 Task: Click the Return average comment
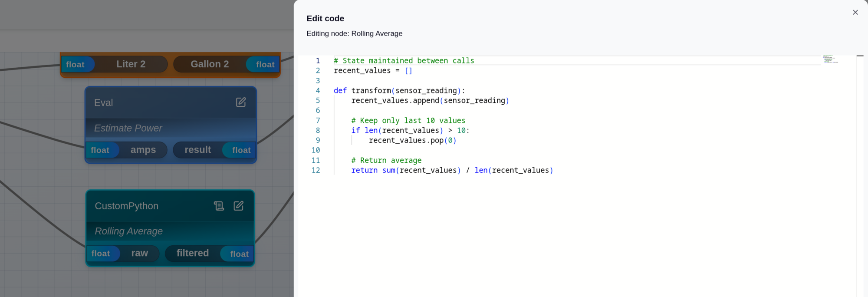coord(386,161)
